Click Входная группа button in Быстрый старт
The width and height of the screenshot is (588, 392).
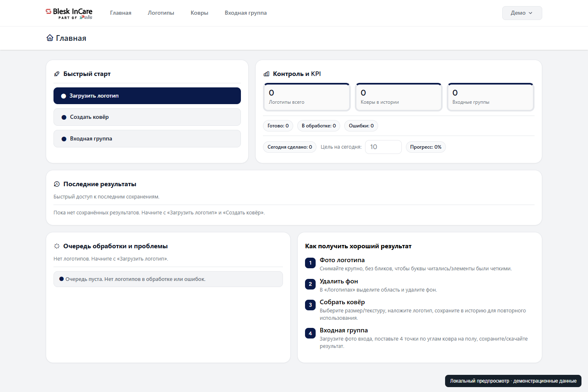point(147,139)
